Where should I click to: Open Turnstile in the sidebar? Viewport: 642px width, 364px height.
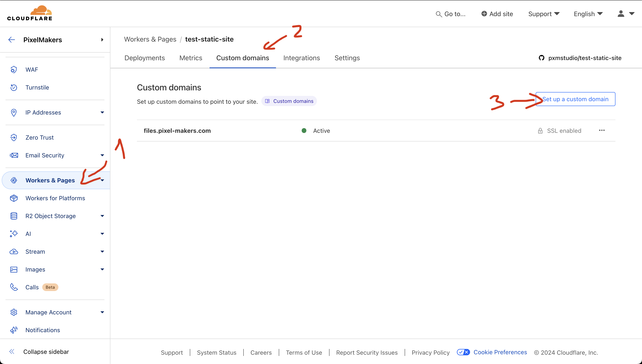(x=37, y=87)
